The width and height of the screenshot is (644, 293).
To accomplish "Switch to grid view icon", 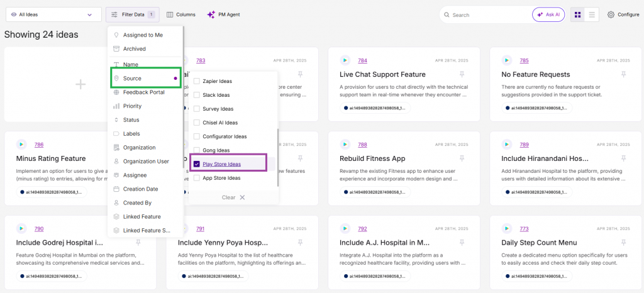I will (x=578, y=14).
